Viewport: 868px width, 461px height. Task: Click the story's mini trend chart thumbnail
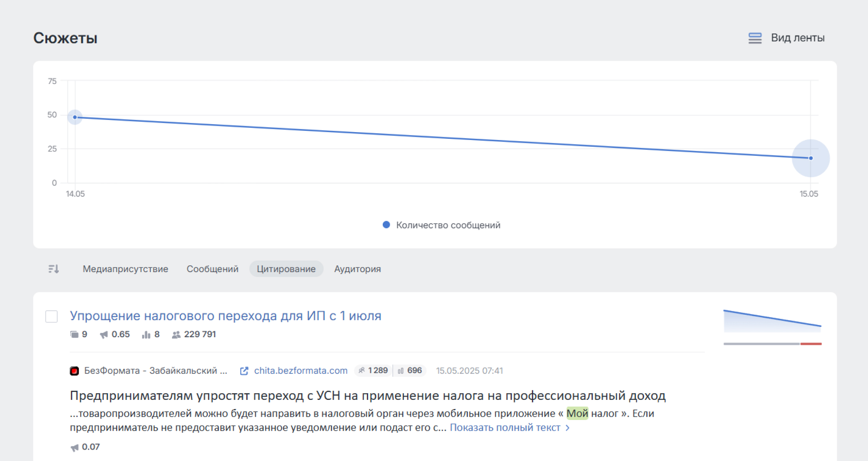pyautogui.click(x=772, y=321)
